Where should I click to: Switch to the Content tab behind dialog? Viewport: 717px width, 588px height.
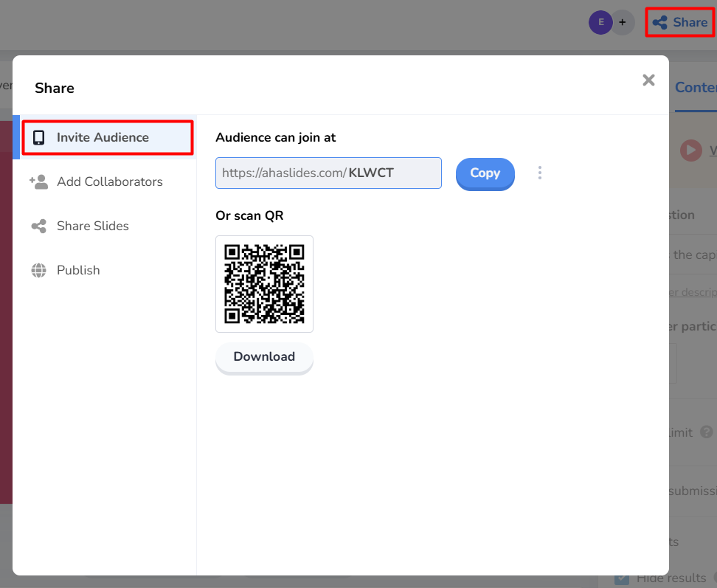696,87
